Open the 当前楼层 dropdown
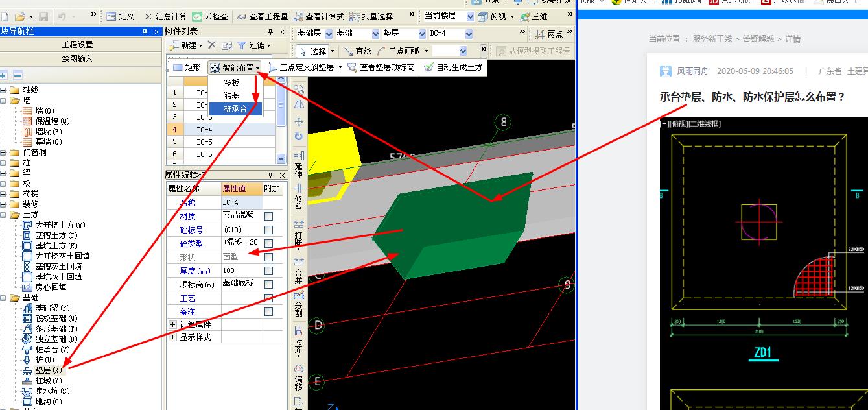The image size is (868, 410). click(469, 16)
